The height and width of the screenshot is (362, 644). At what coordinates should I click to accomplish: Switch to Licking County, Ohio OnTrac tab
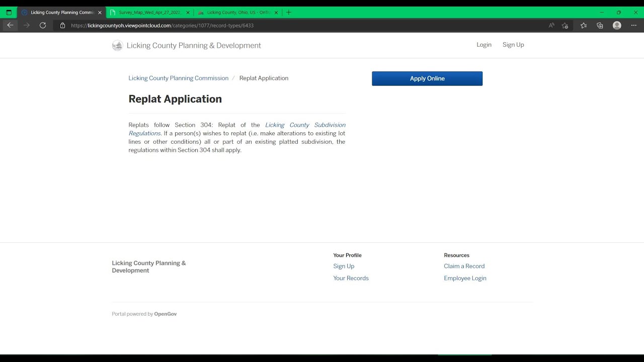pyautogui.click(x=237, y=12)
